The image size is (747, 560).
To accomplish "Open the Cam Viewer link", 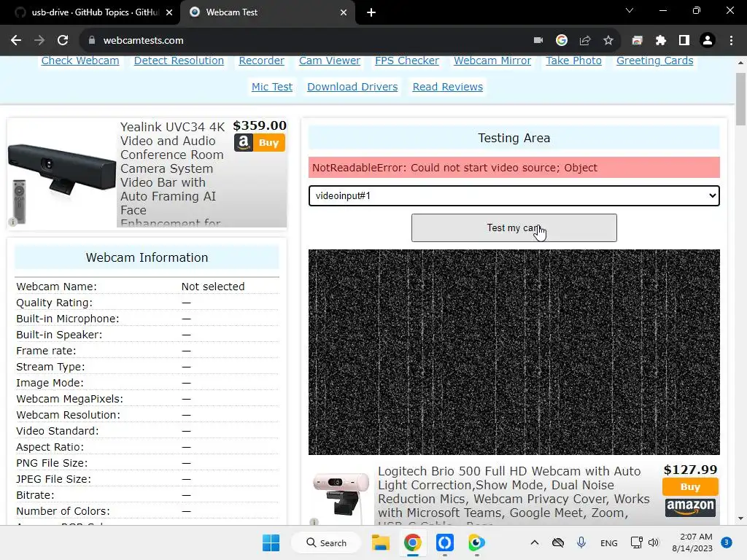I will (x=330, y=61).
